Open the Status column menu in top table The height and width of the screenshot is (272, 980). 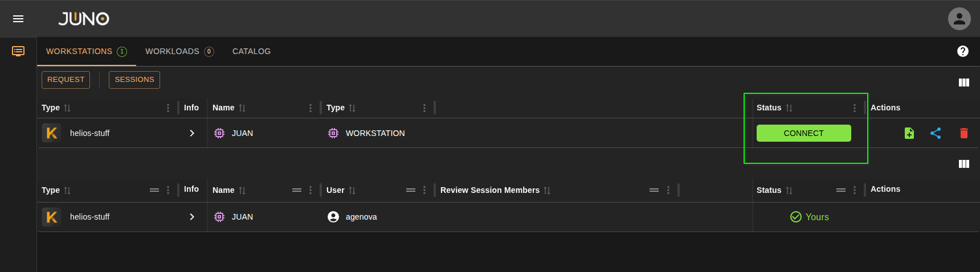click(x=854, y=108)
